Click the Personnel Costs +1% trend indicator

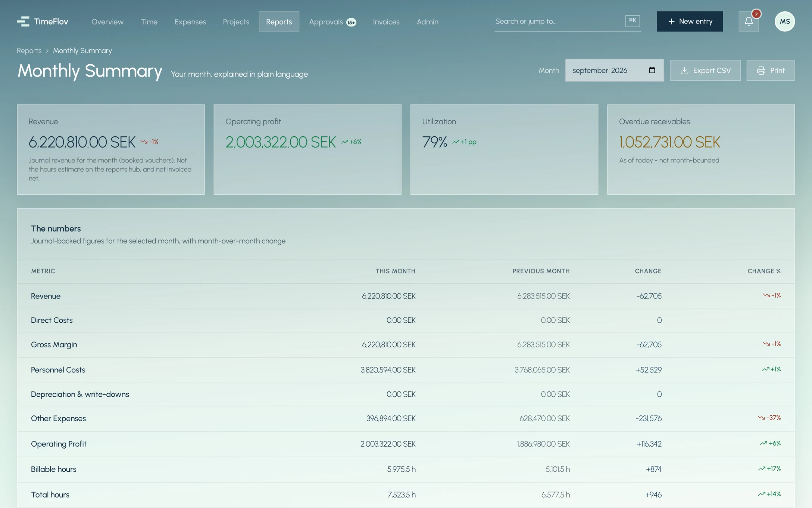(x=771, y=369)
